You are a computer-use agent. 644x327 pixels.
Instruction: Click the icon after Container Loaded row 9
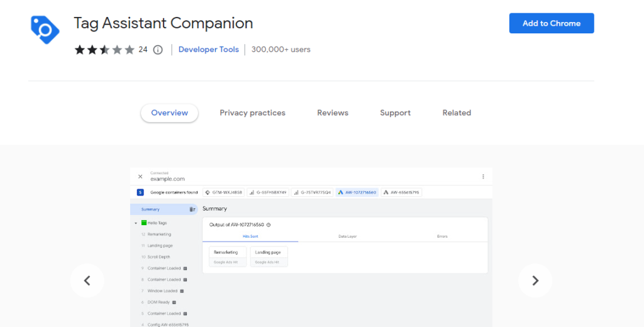click(186, 269)
